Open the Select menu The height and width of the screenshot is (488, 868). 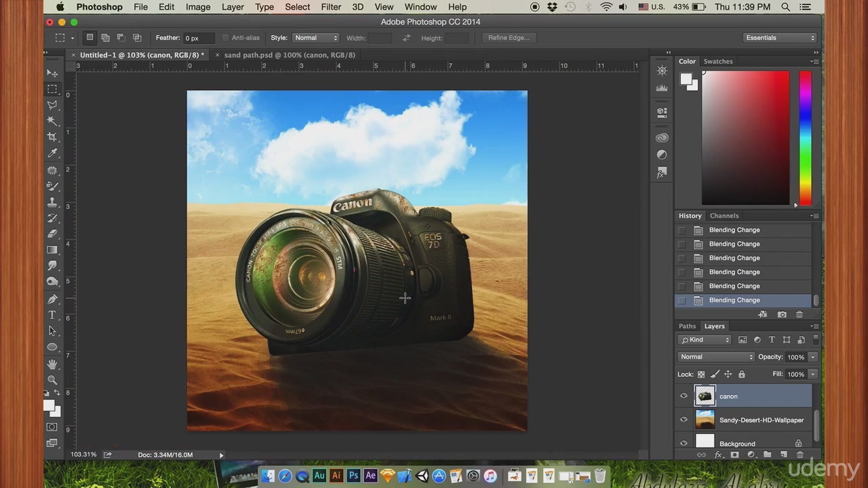[x=297, y=7]
